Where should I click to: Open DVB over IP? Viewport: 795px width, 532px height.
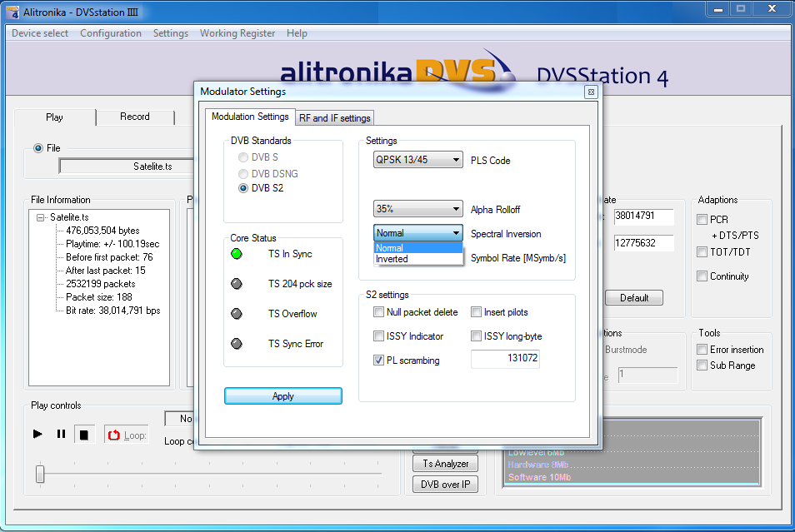click(445, 485)
